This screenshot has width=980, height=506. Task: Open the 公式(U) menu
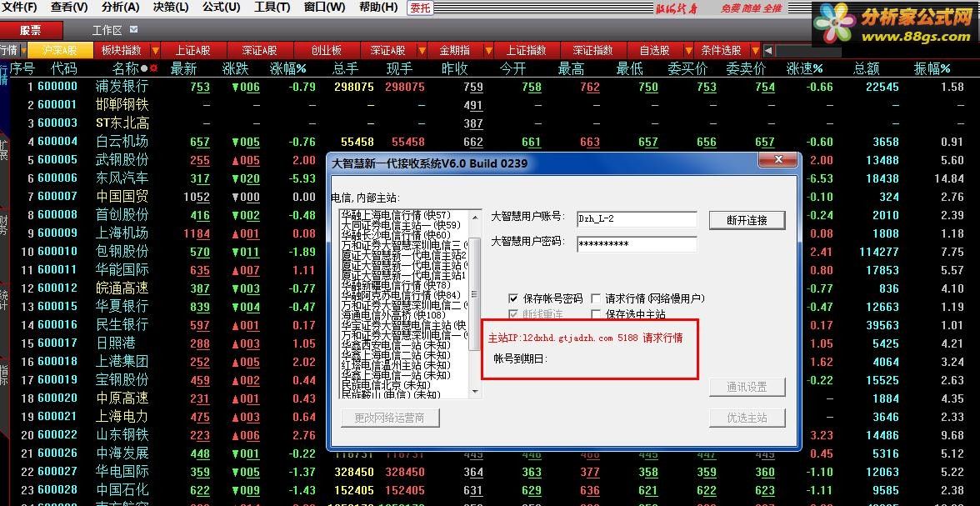tap(222, 8)
